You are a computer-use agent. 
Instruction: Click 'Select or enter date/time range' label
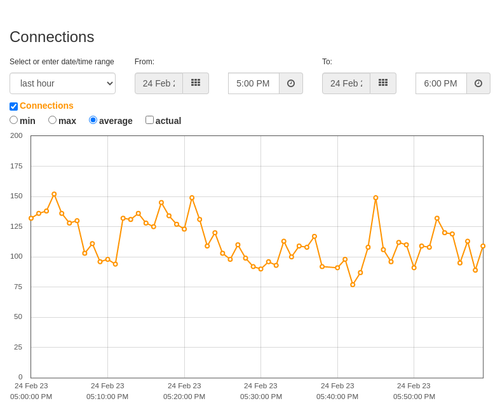tap(62, 62)
